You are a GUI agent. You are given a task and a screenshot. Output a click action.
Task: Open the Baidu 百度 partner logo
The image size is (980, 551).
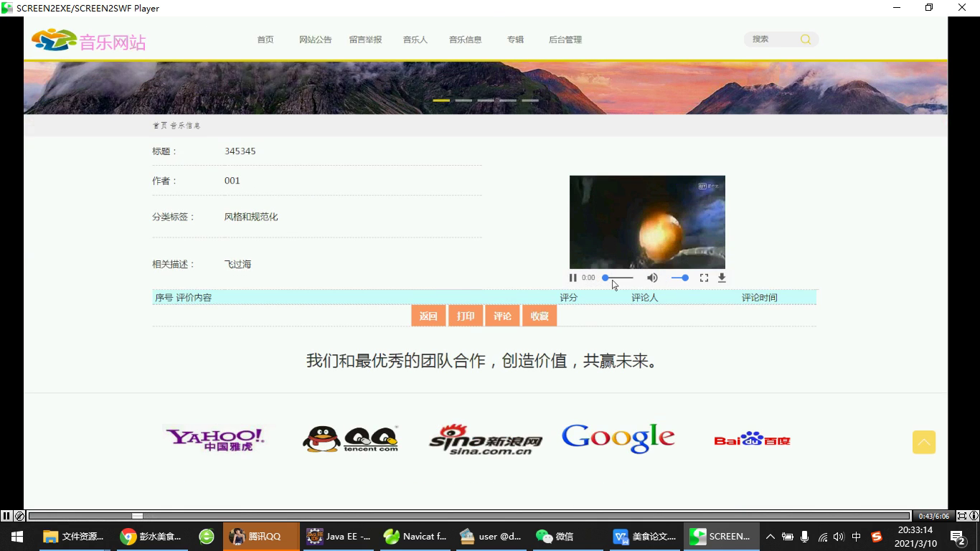pyautogui.click(x=752, y=439)
